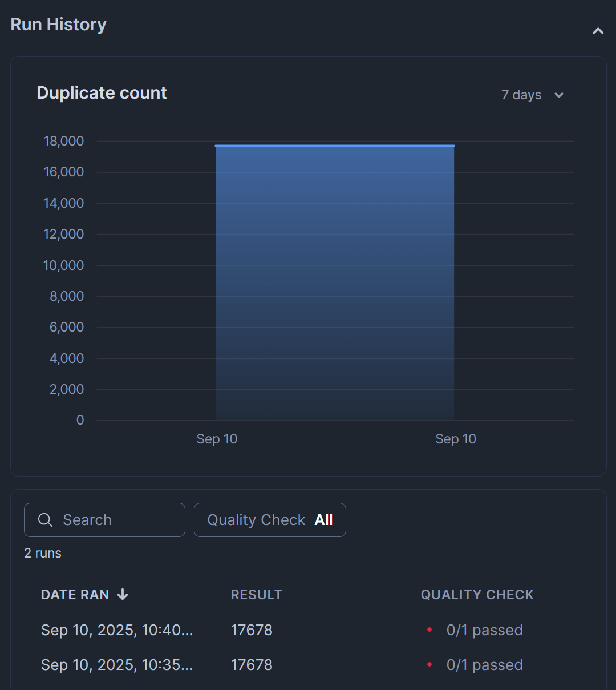Click the magnifying glass search icon
Screen dimensions: 616x690
point(45,520)
